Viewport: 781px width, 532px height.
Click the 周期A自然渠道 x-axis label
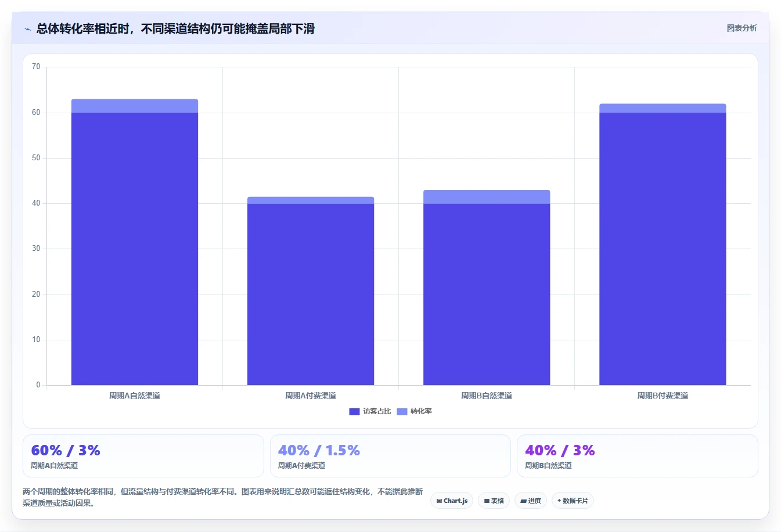135,396
